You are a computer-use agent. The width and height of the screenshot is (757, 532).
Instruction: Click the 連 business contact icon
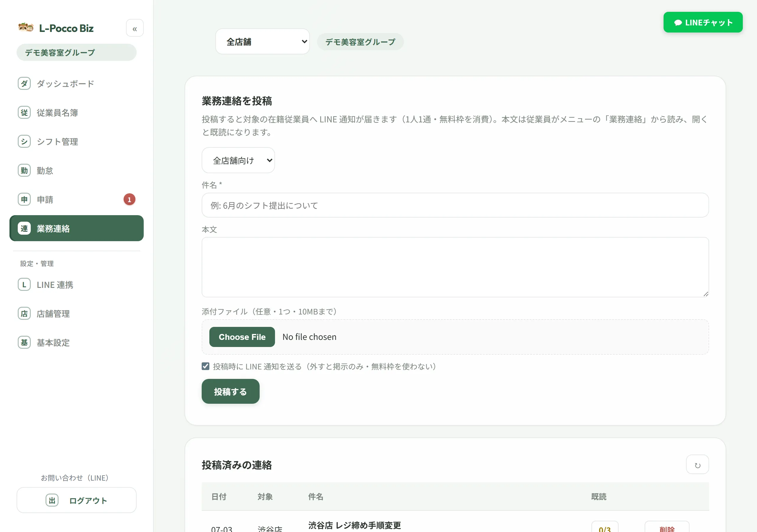24,228
